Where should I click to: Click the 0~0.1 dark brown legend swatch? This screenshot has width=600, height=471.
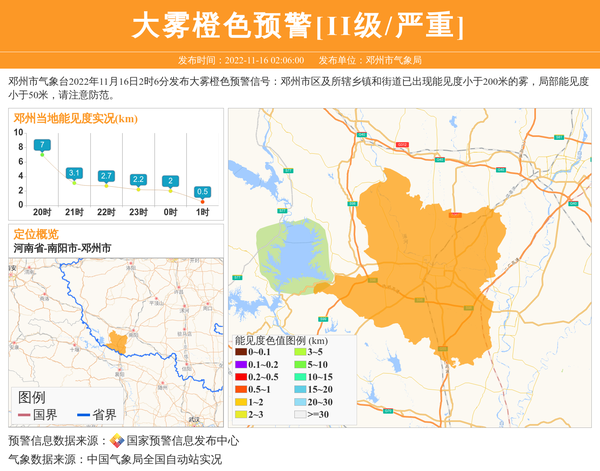[x=241, y=352]
